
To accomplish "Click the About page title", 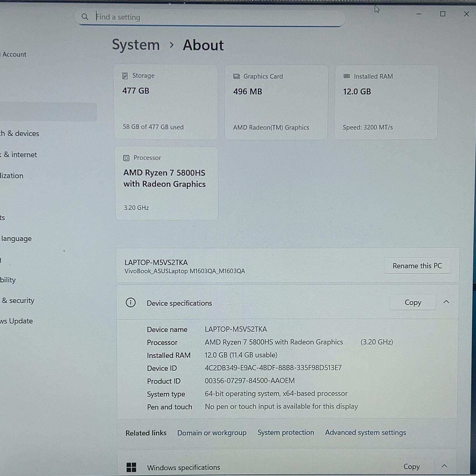I will pos(203,45).
